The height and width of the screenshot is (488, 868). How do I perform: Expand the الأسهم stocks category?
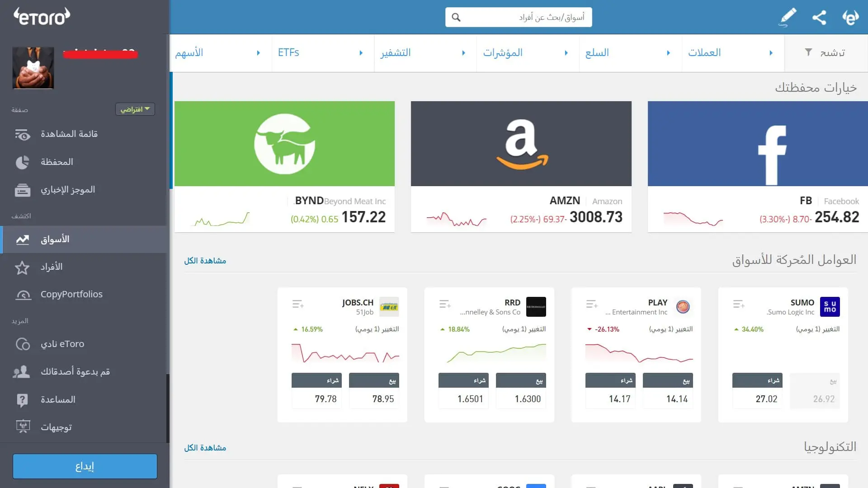(x=258, y=53)
